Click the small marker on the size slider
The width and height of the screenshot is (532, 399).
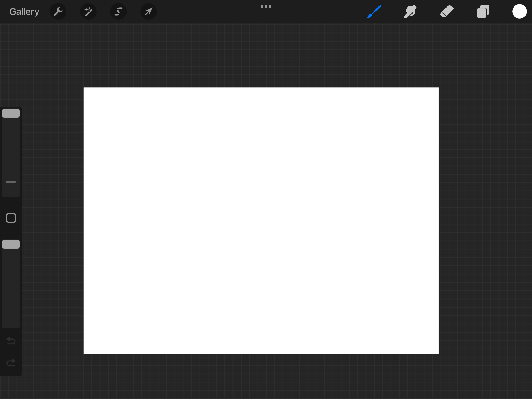[11, 182]
